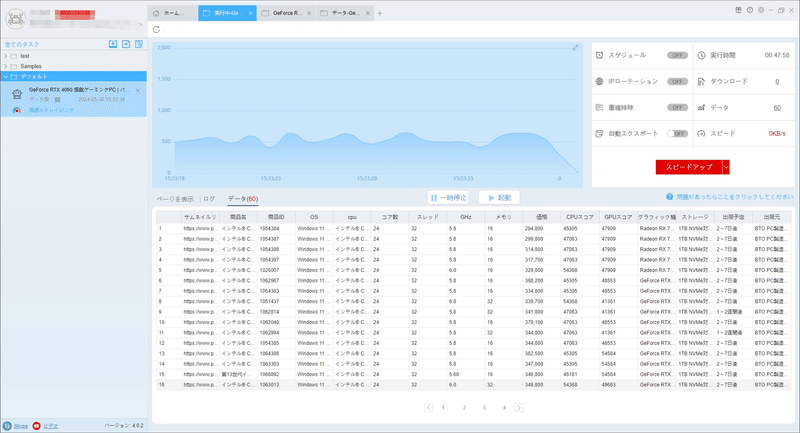Expand the test folder
Image resolution: width=800 pixels, height=433 pixels.
point(6,56)
